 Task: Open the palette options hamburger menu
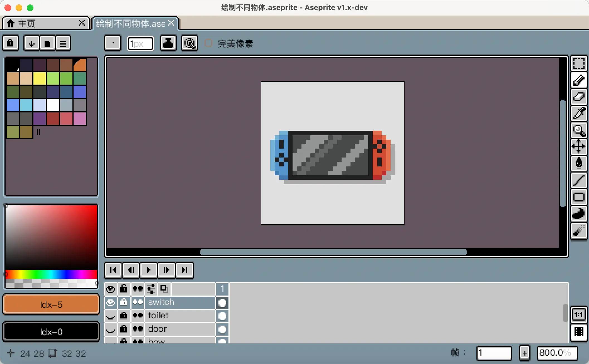(63, 43)
